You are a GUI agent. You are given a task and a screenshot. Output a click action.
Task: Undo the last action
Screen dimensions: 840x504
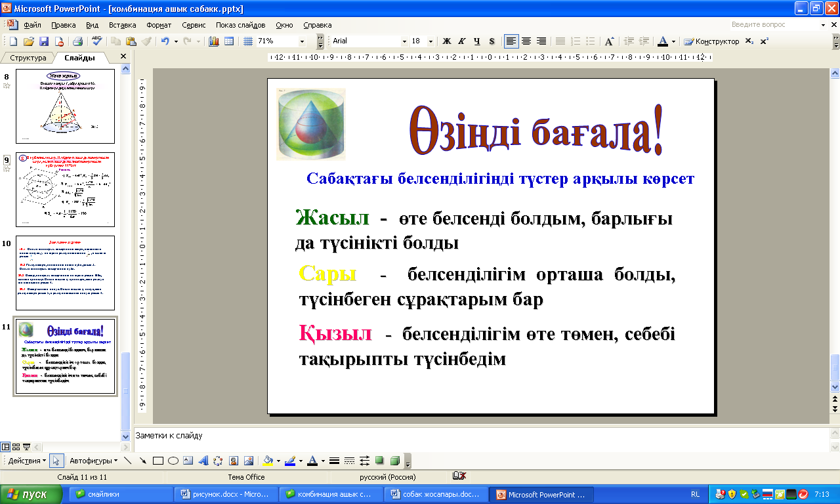coord(165,41)
